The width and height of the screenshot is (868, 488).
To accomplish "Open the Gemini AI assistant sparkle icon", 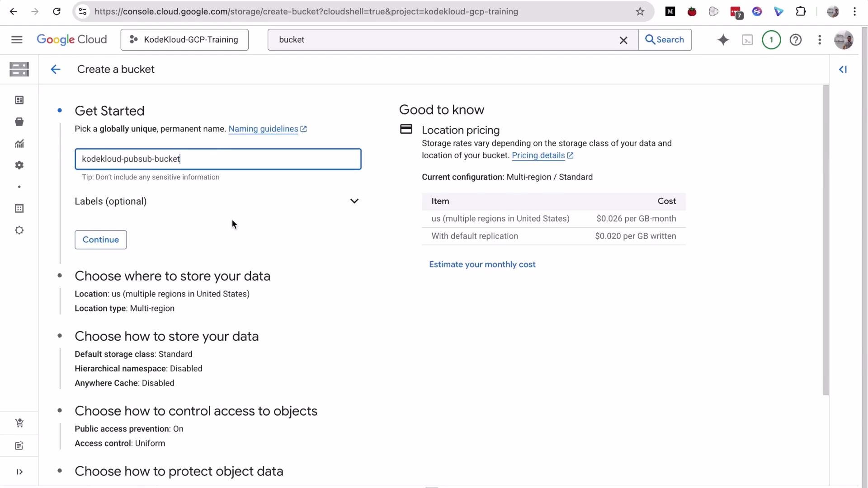I will (723, 40).
